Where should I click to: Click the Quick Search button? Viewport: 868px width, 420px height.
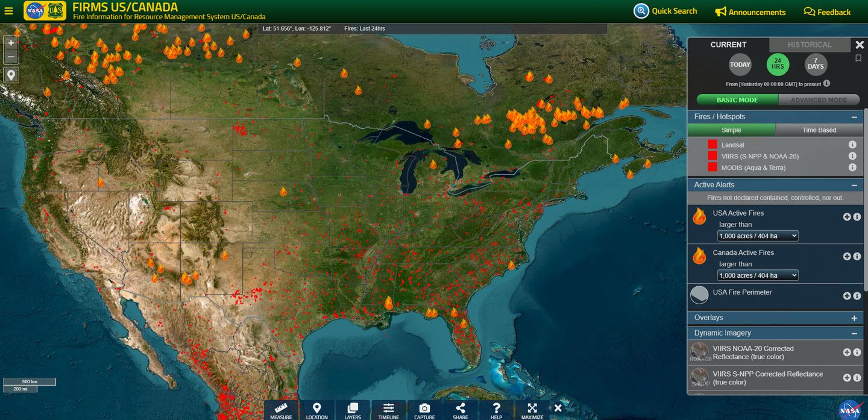(665, 11)
